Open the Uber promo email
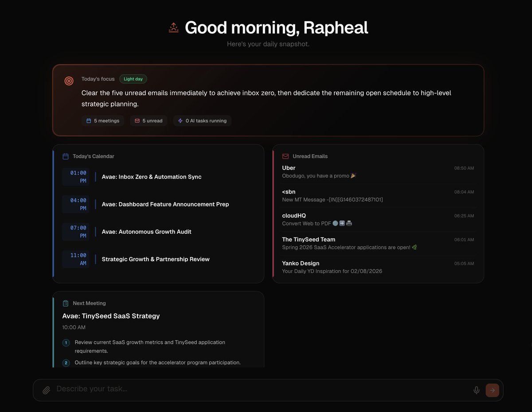The image size is (532, 412). click(378, 172)
